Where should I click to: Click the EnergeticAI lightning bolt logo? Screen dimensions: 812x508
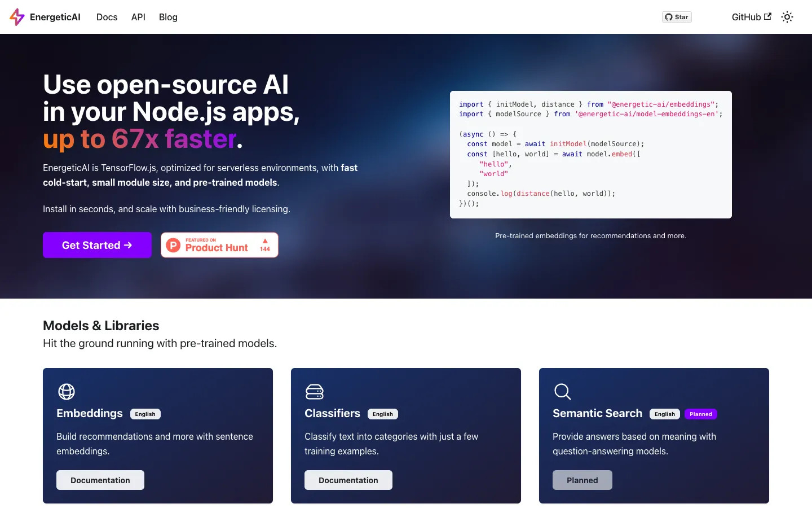coord(17,17)
